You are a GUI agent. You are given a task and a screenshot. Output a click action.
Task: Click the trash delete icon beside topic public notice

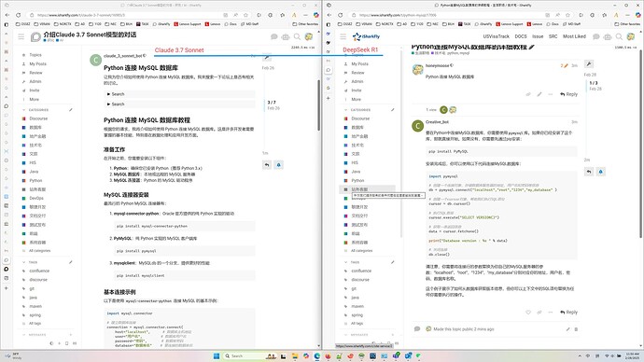coord(576,329)
